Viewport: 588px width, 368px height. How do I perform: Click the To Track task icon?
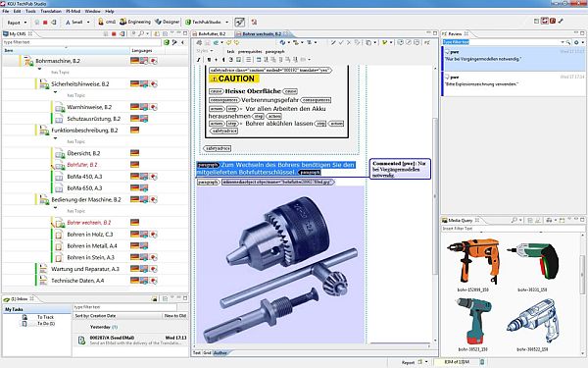(x=24, y=317)
